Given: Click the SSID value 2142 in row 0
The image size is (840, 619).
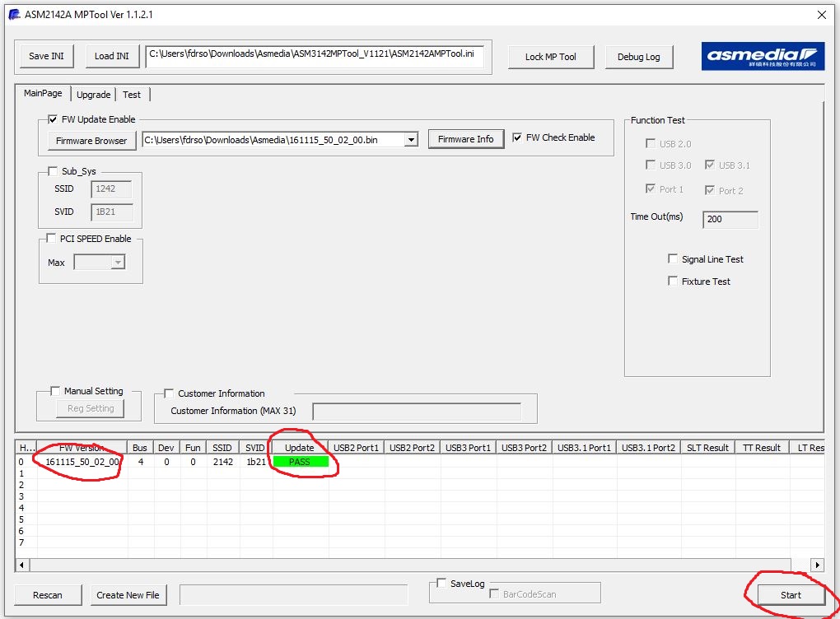Looking at the screenshot, I should pyautogui.click(x=223, y=462).
